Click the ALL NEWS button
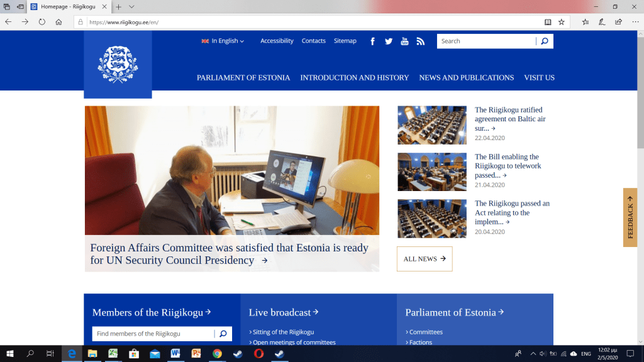644x362 pixels. (425, 259)
